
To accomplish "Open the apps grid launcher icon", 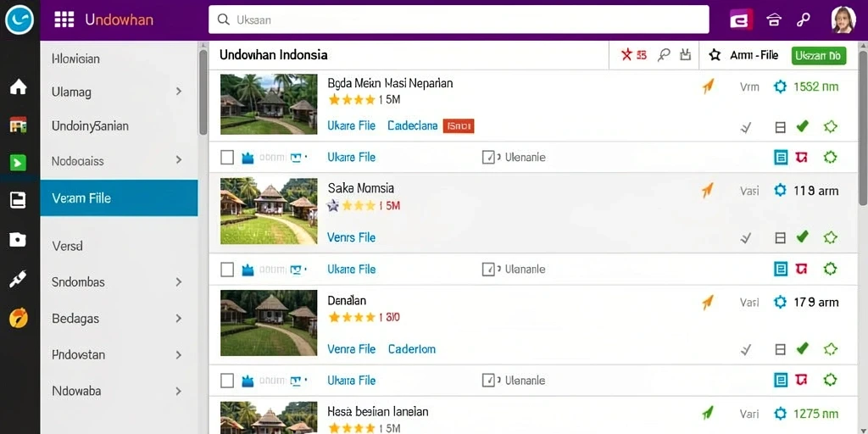I will point(64,20).
